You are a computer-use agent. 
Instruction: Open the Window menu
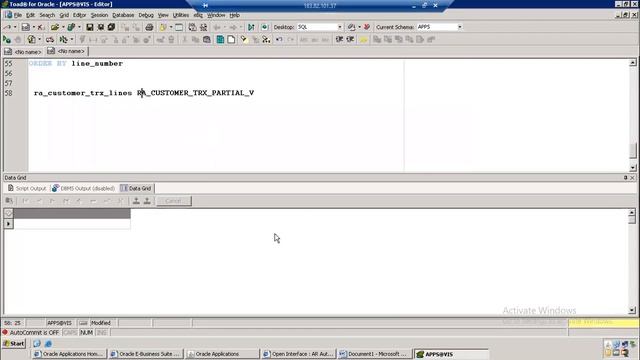[216, 15]
